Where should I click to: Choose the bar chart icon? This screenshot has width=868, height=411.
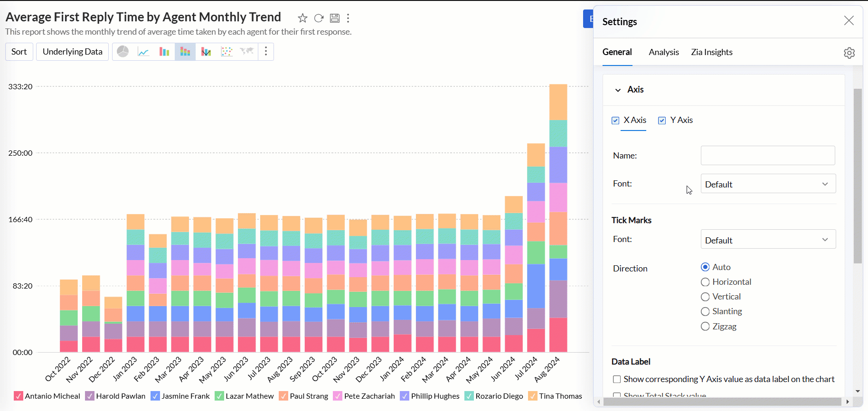coord(164,52)
